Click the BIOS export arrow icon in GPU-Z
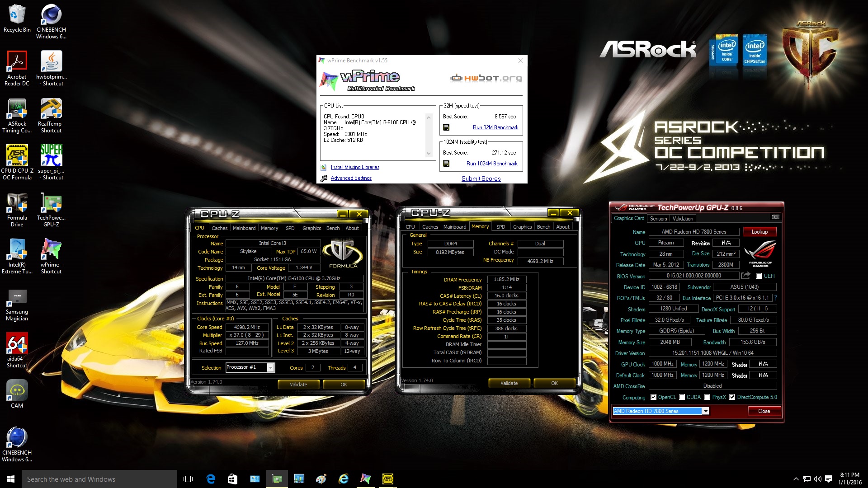 coord(746,276)
